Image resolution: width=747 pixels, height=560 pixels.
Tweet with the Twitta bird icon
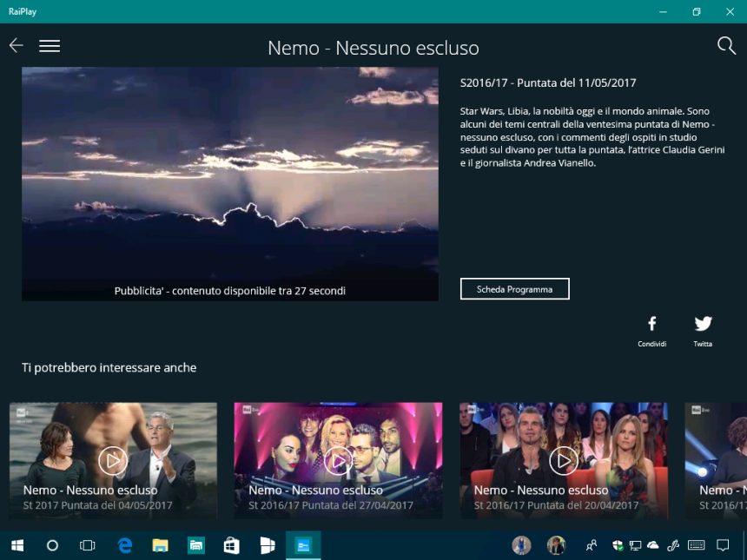(704, 324)
